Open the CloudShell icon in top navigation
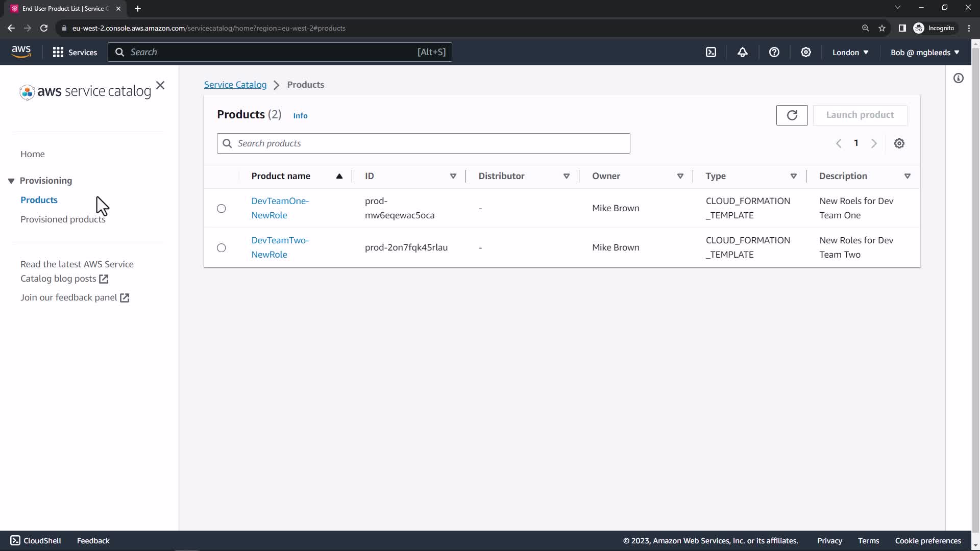Image resolution: width=980 pixels, height=551 pixels. [711, 52]
